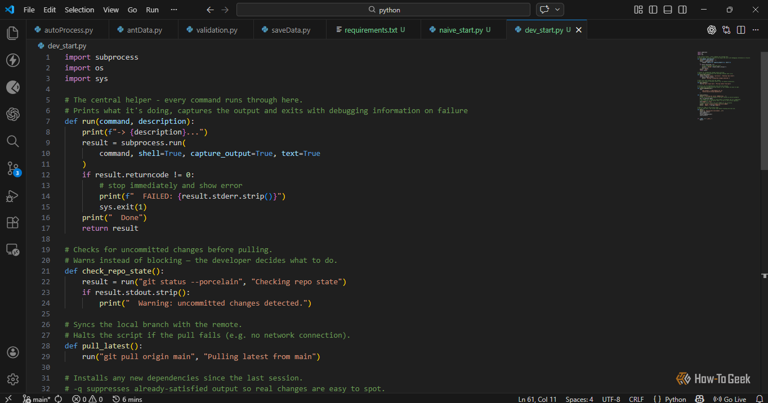Click the Split Editor Right icon
This screenshot has height=403, width=768.
741,30
